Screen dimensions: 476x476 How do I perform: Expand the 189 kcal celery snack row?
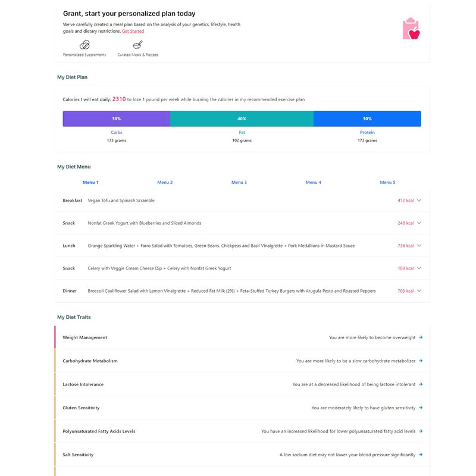[419, 268]
